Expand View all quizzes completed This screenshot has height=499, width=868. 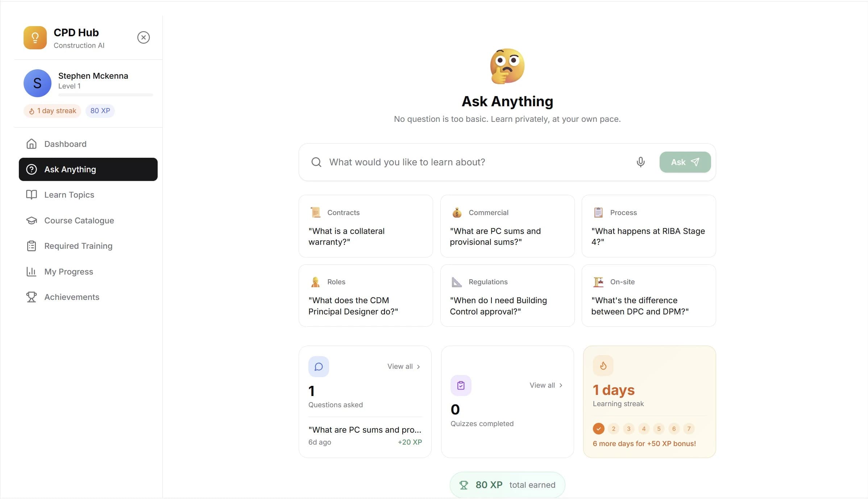coord(545,385)
